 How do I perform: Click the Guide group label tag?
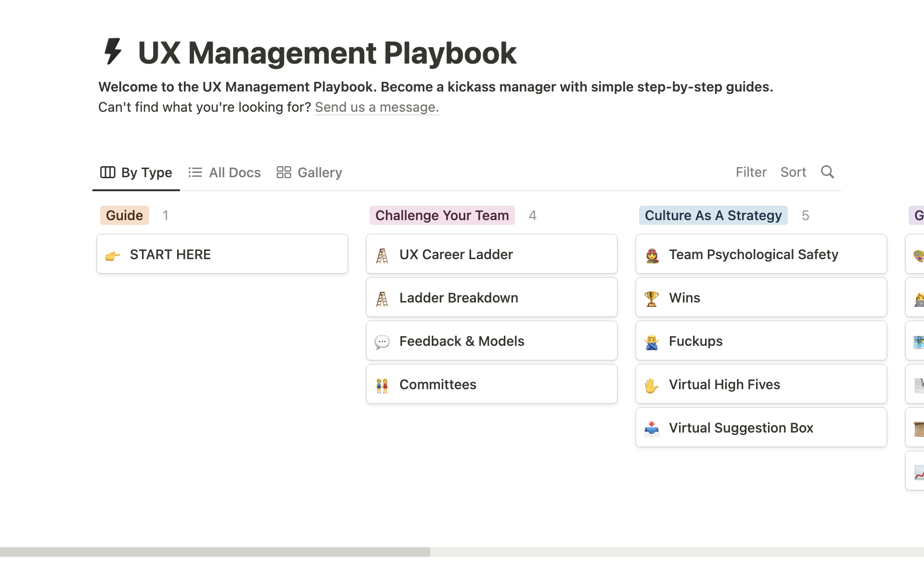(x=124, y=215)
